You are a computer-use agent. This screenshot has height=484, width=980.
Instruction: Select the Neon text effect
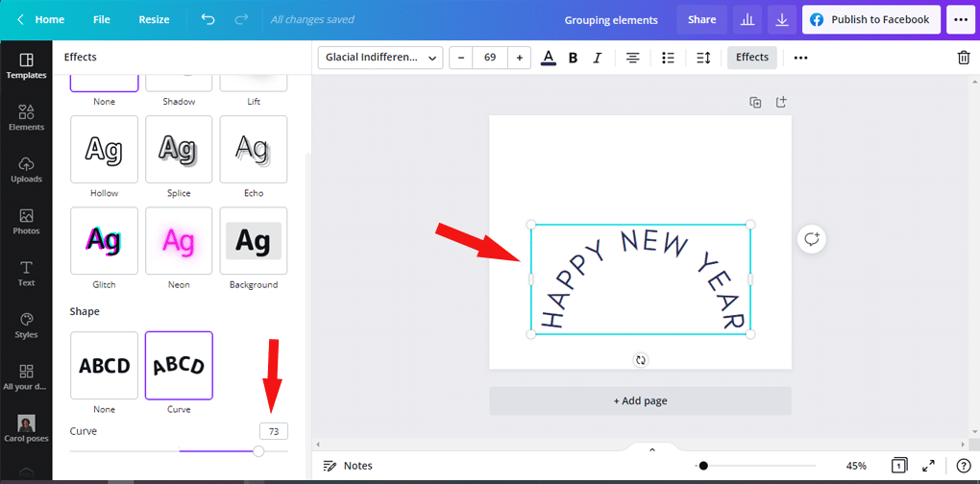(x=179, y=240)
